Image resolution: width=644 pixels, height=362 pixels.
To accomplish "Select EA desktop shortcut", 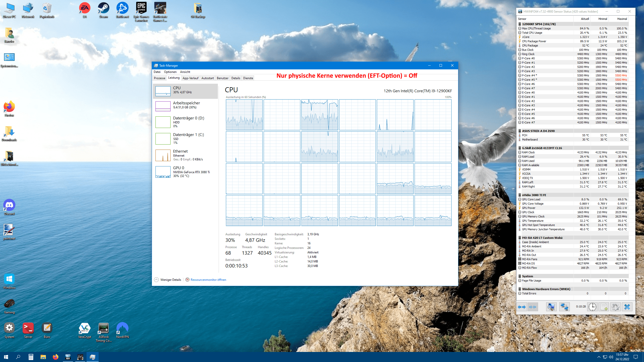I will [85, 11].
